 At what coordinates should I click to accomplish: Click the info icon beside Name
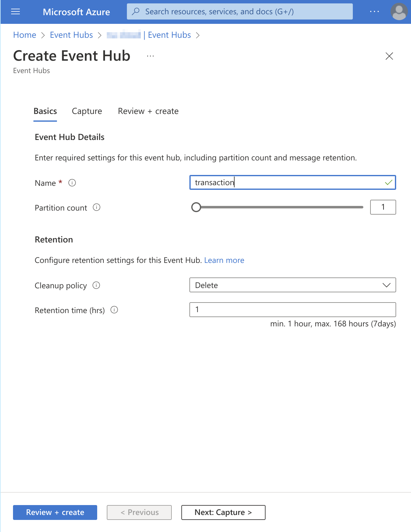[72, 183]
